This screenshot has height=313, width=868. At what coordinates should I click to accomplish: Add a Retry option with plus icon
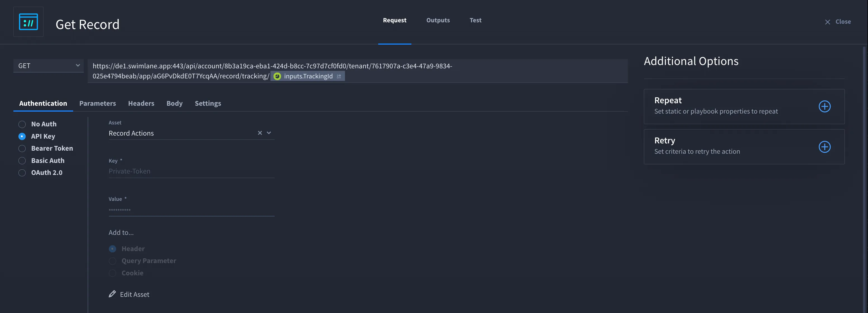pyautogui.click(x=824, y=147)
